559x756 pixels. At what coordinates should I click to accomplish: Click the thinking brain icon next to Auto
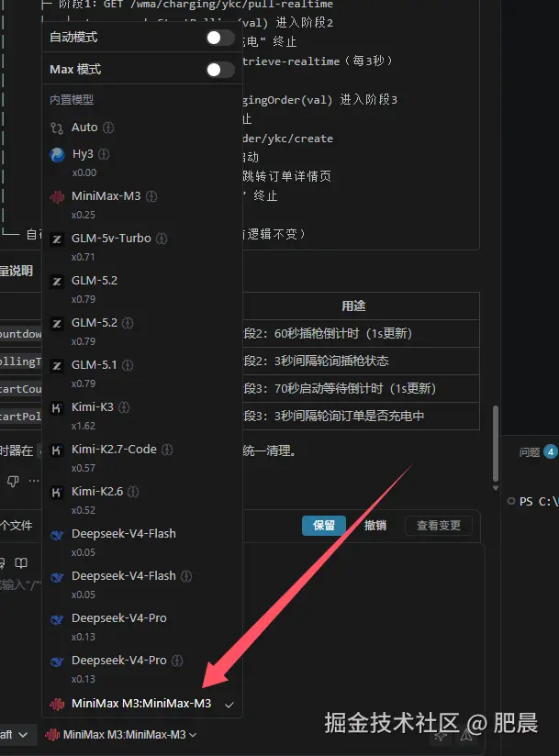(108, 128)
